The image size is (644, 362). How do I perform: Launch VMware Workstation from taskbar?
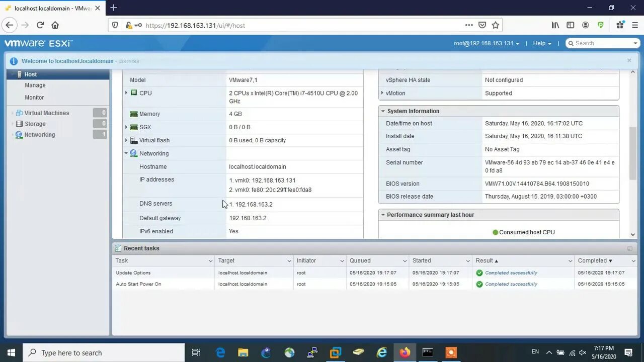point(336,352)
